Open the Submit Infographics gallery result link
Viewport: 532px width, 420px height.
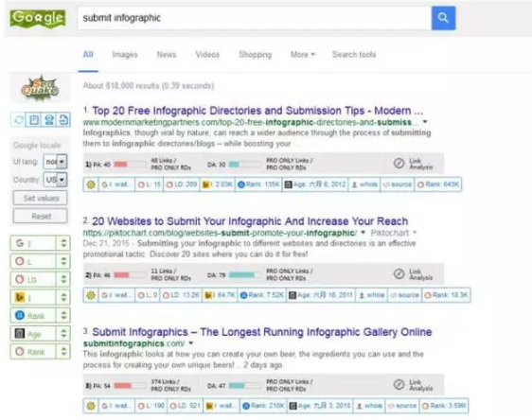tap(262, 332)
